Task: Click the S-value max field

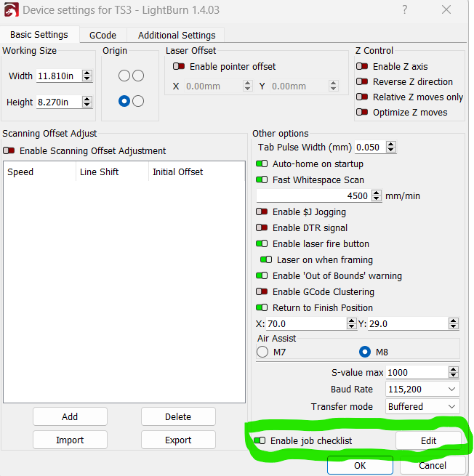Action: coord(417,372)
